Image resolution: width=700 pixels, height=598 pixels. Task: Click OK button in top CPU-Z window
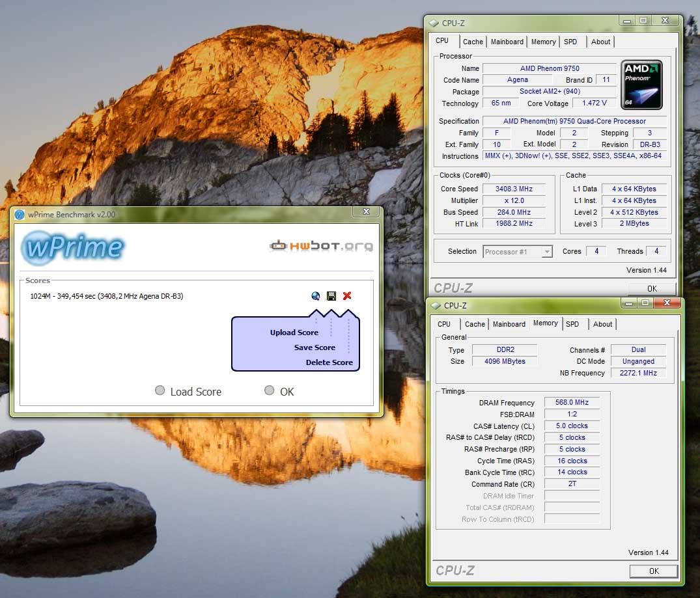click(x=652, y=289)
